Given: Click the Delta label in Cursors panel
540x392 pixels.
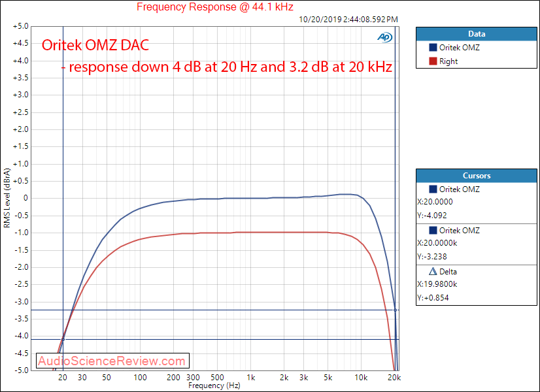Looking at the screenshot, I should pyautogui.click(x=448, y=272).
